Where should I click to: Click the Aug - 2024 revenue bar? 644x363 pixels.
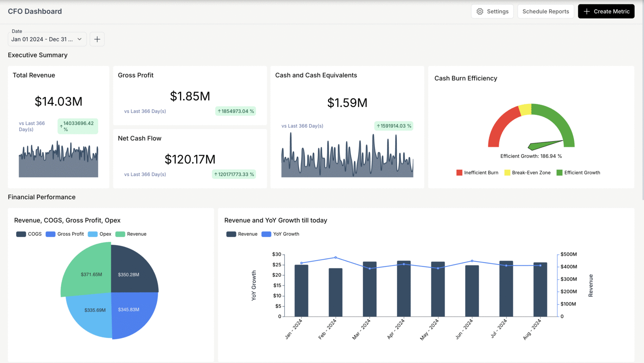pos(541,290)
